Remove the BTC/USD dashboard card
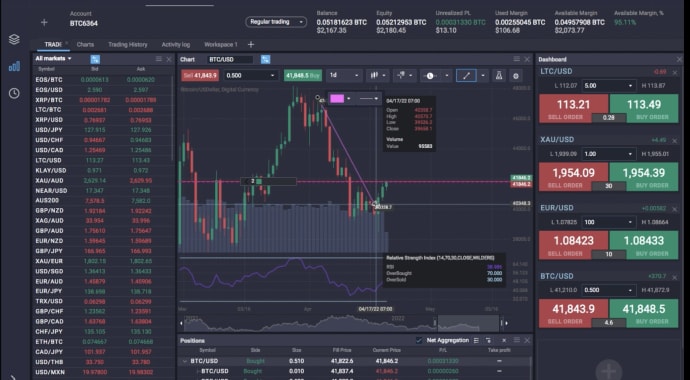Screen dimensions: 690x380 coord(675,277)
